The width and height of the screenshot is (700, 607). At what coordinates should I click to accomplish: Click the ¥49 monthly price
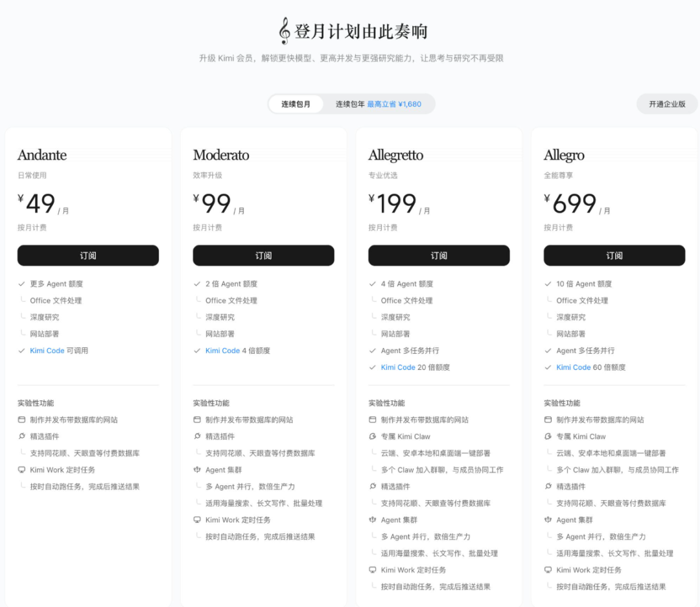[x=43, y=203]
